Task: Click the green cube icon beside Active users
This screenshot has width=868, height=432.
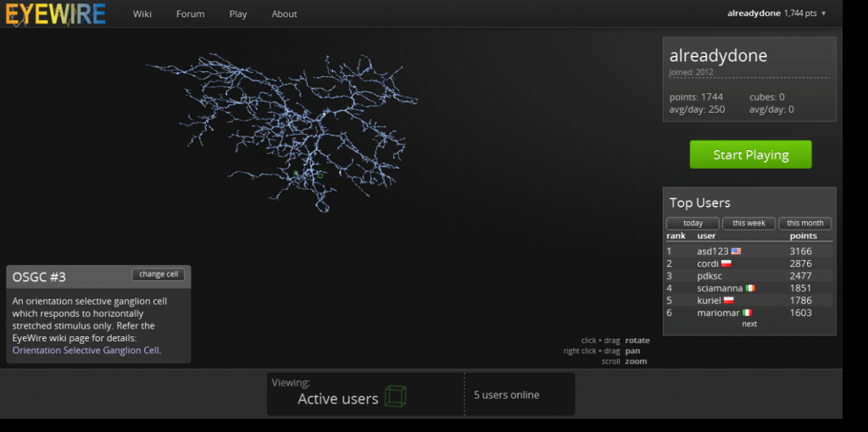Action: pyautogui.click(x=395, y=396)
